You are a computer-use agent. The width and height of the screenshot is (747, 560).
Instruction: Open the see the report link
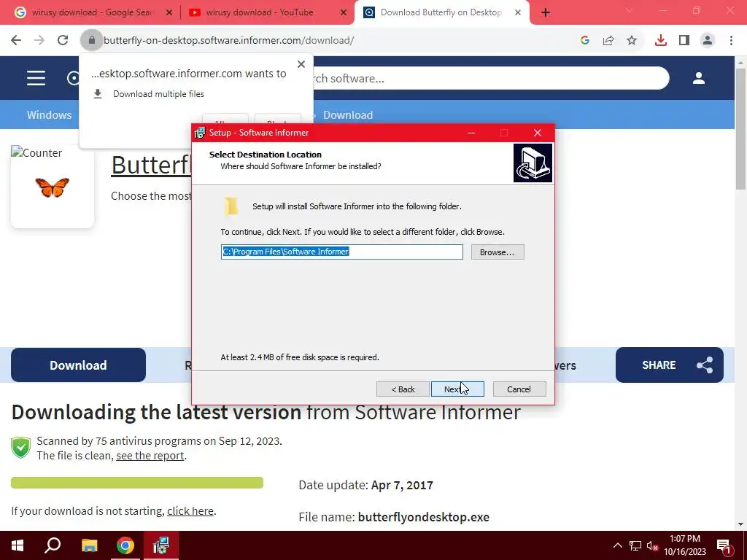[x=150, y=456]
